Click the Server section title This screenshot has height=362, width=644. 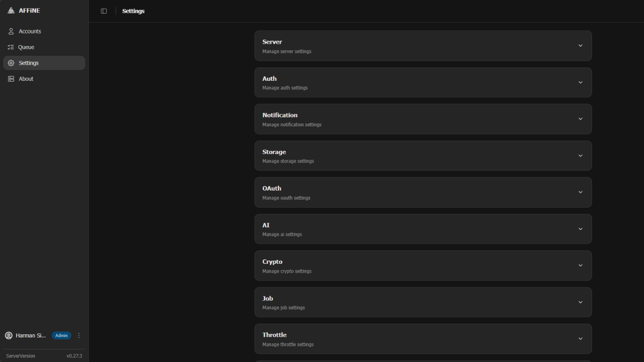point(272,42)
